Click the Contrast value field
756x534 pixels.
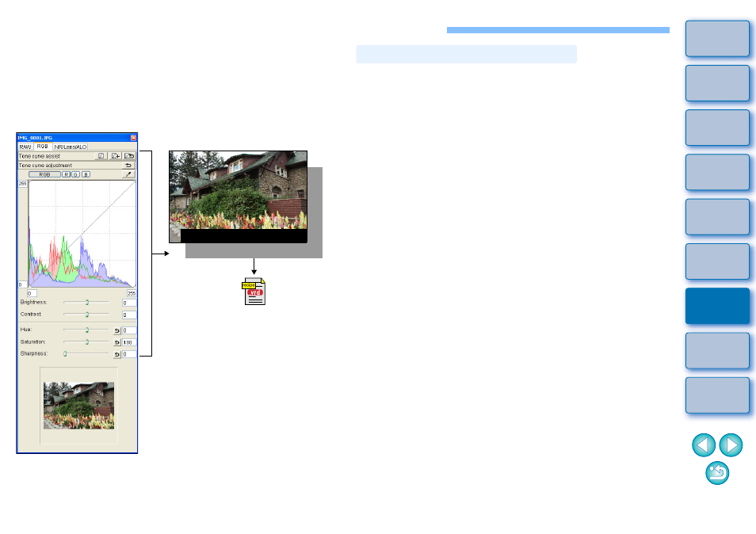pyautogui.click(x=129, y=315)
